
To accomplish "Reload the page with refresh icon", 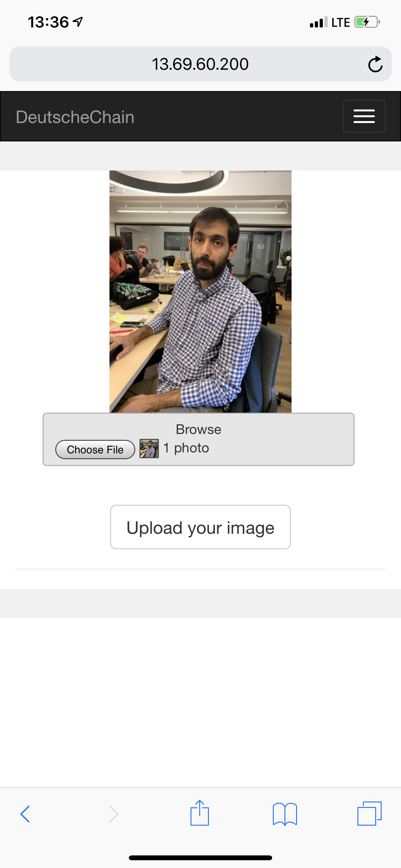I will click(375, 64).
